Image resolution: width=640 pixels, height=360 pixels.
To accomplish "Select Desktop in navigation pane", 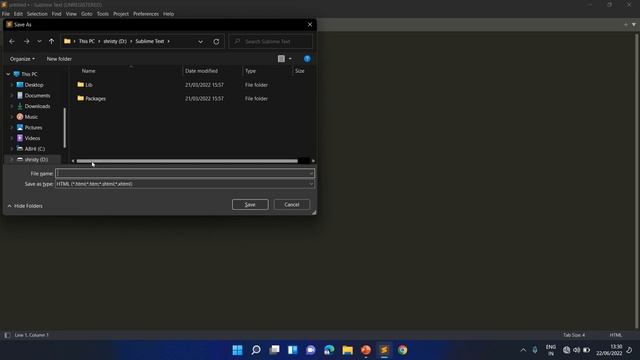I will coord(34,85).
